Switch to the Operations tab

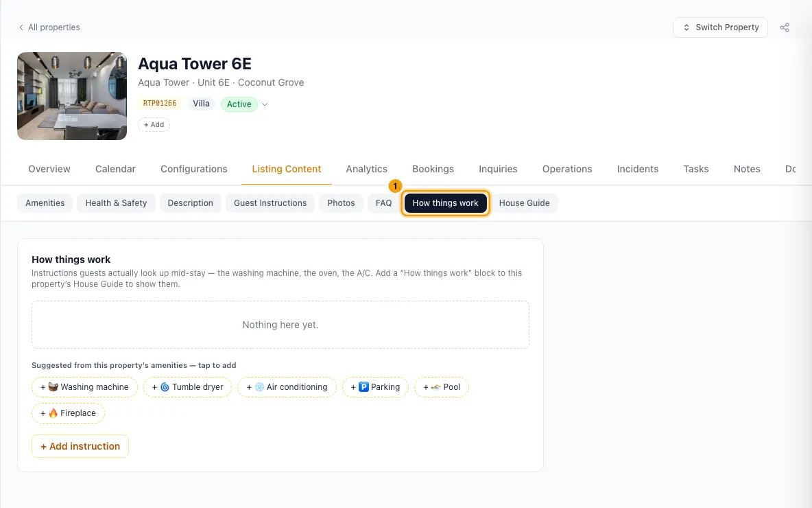567,169
